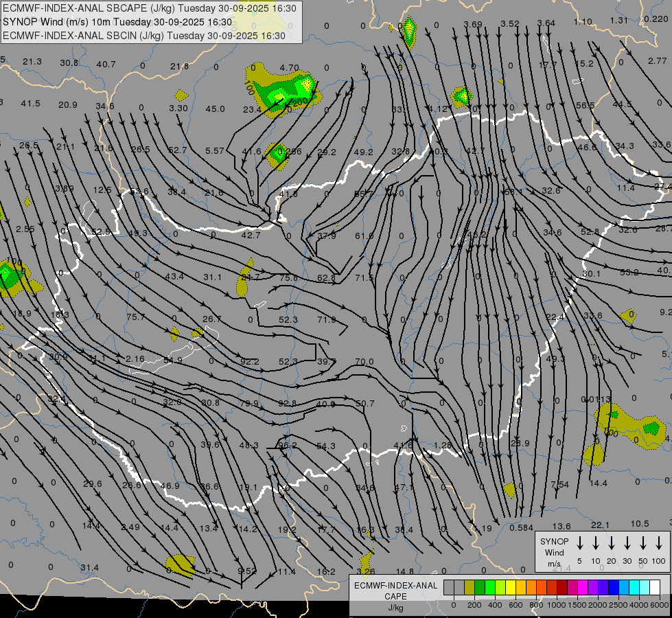Pick the pure yellow CAPE legend swatch
The image size is (672, 618).
click(511, 587)
